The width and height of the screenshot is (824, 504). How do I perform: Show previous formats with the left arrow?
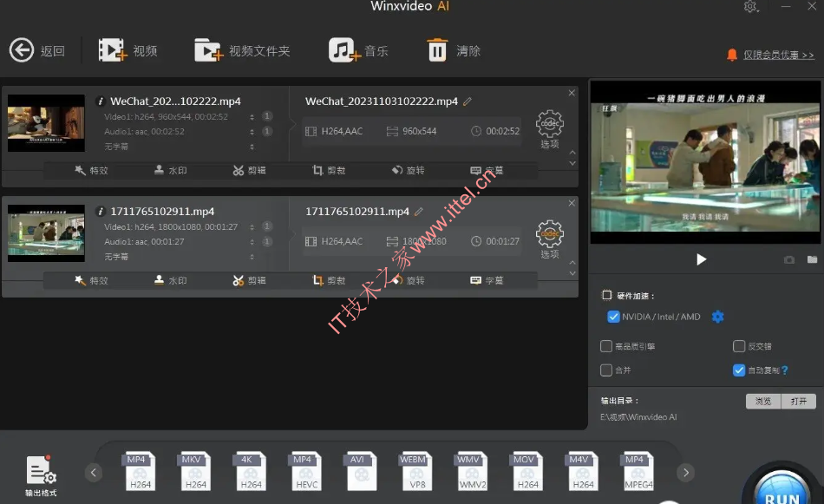pyautogui.click(x=94, y=473)
